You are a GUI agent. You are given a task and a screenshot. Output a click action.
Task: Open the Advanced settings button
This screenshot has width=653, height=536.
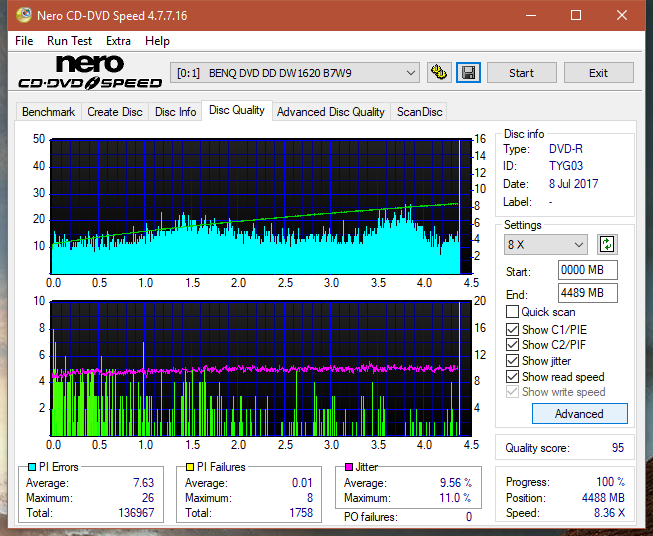(579, 414)
